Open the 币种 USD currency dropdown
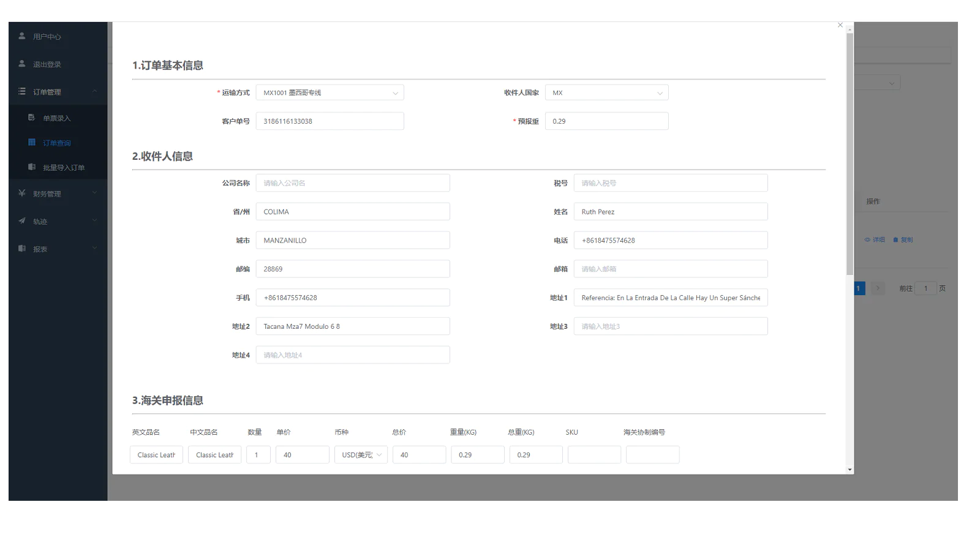Screen dimensions: 980x551 (361, 455)
